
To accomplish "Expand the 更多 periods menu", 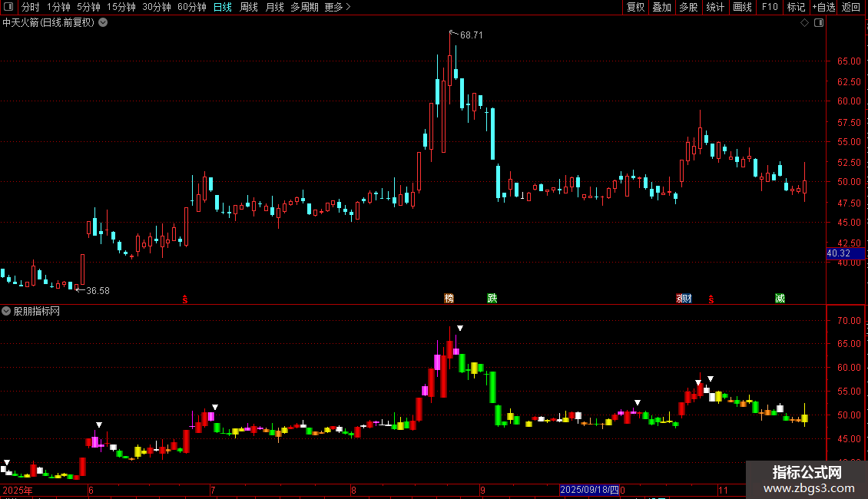I will [x=337, y=7].
